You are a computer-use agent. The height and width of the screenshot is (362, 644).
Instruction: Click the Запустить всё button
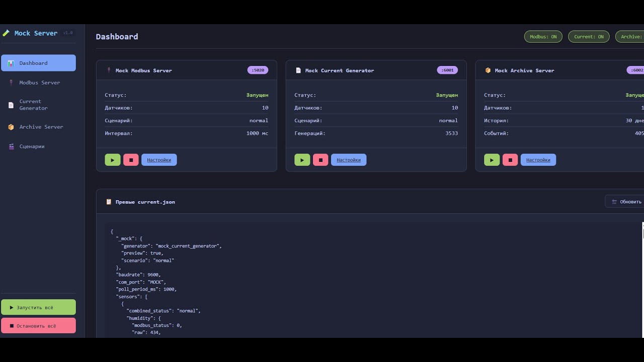[38, 307]
